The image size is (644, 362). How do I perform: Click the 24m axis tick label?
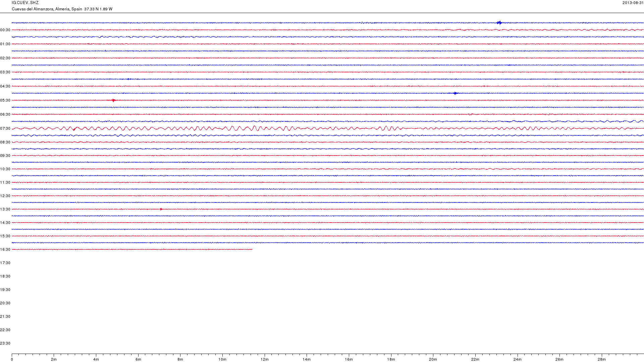click(518, 360)
